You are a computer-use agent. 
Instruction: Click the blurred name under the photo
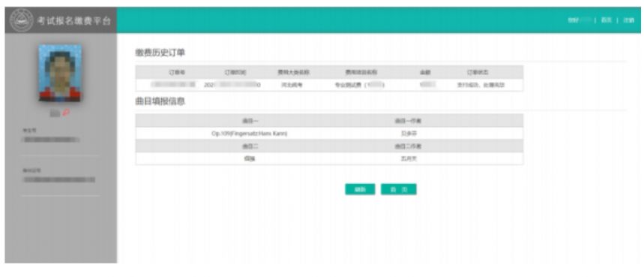point(55,113)
